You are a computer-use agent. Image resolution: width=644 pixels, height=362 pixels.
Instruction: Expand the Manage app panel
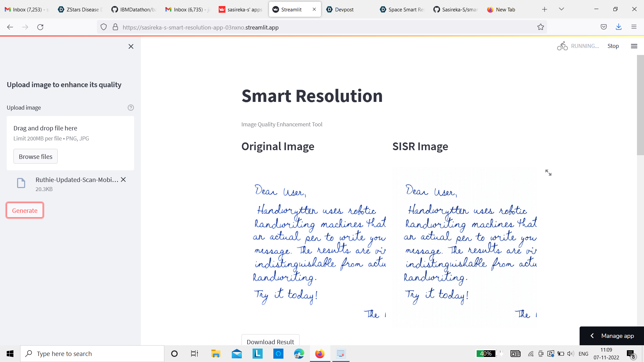(x=611, y=336)
